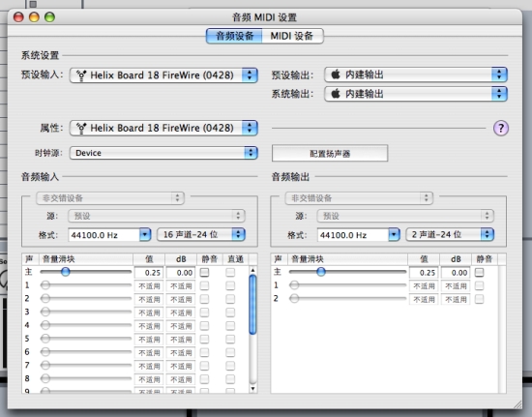Close the 音频 MIDI 设置 window
This screenshot has height=417, width=532.
click(x=18, y=17)
